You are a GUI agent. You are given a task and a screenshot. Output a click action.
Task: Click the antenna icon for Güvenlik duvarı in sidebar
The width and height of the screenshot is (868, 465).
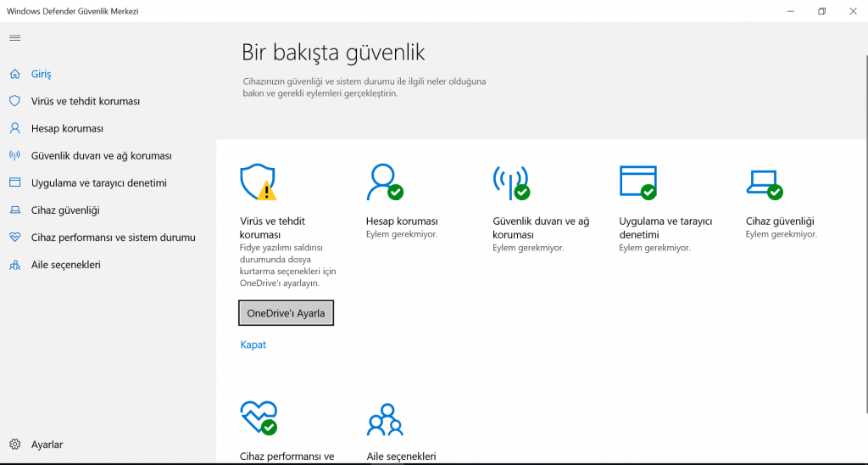coord(15,155)
